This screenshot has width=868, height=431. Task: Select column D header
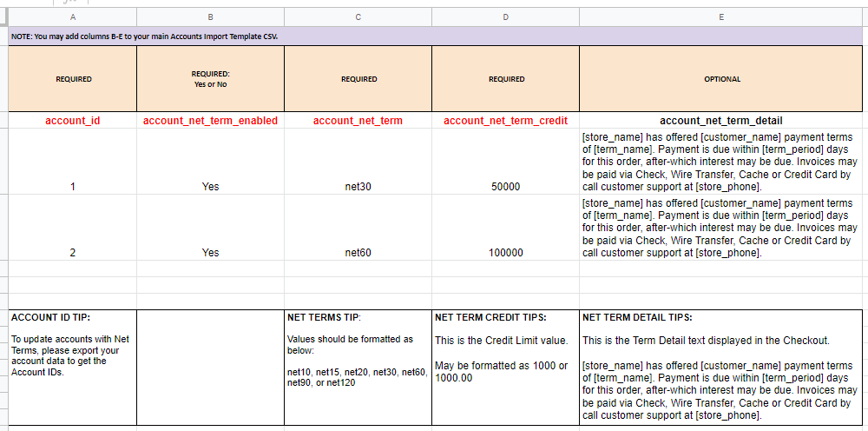point(505,17)
